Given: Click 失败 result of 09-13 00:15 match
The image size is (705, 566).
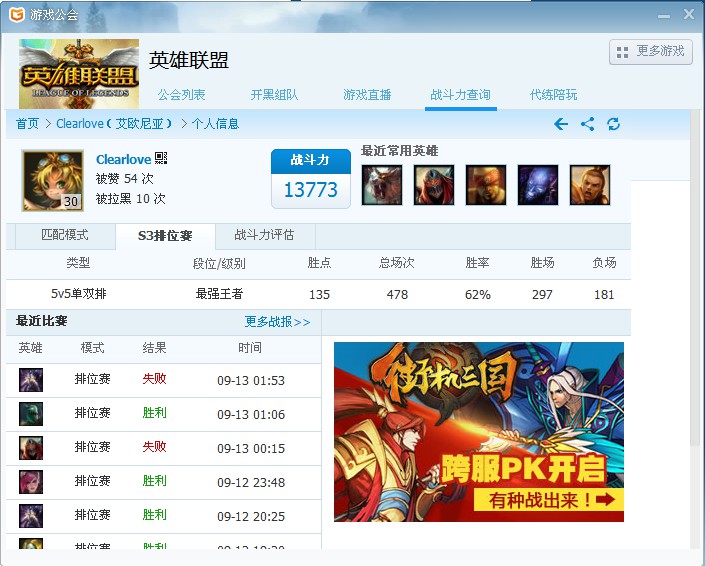Looking at the screenshot, I should pyautogui.click(x=154, y=446).
